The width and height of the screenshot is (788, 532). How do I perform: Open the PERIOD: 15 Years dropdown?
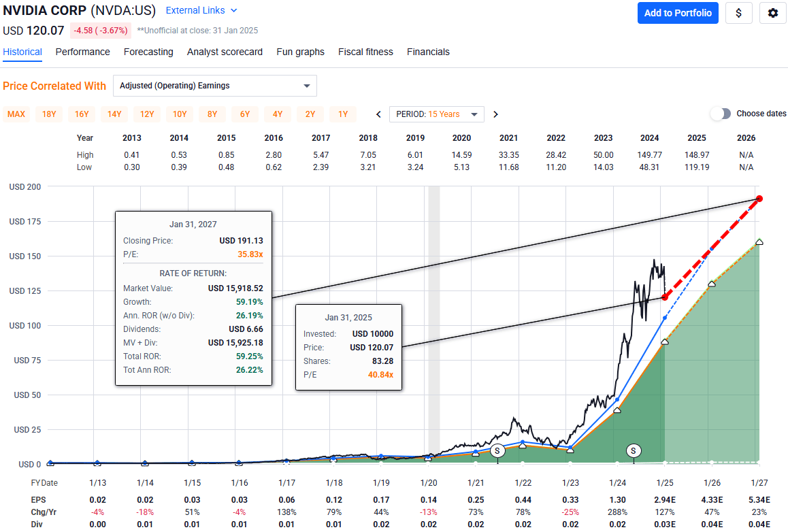click(x=436, y=114)
